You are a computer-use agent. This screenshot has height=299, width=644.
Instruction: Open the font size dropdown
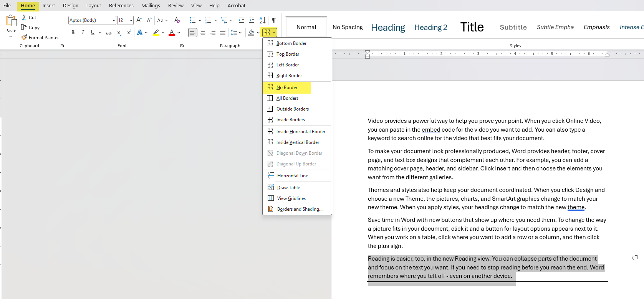(131, 20)
